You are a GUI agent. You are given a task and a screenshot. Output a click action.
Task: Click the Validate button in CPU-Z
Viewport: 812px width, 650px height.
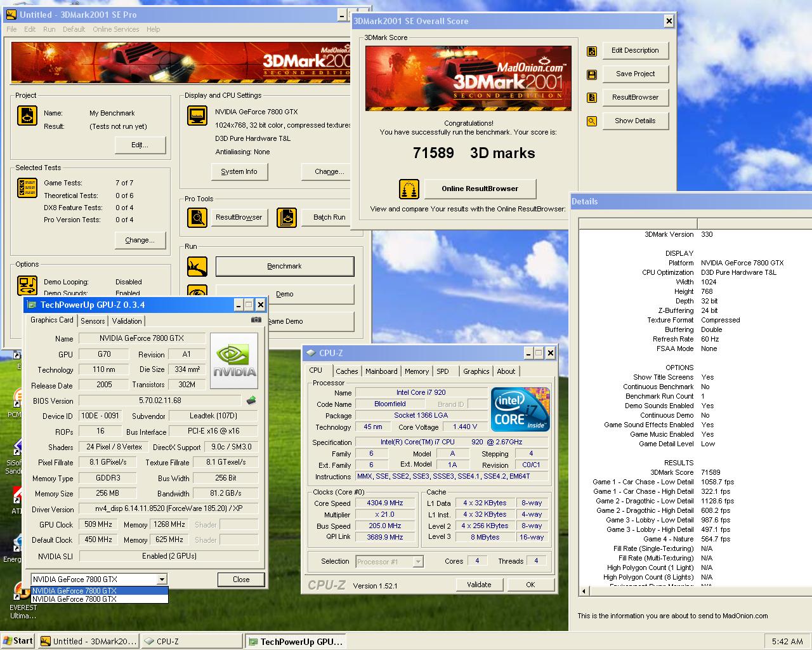479,585
